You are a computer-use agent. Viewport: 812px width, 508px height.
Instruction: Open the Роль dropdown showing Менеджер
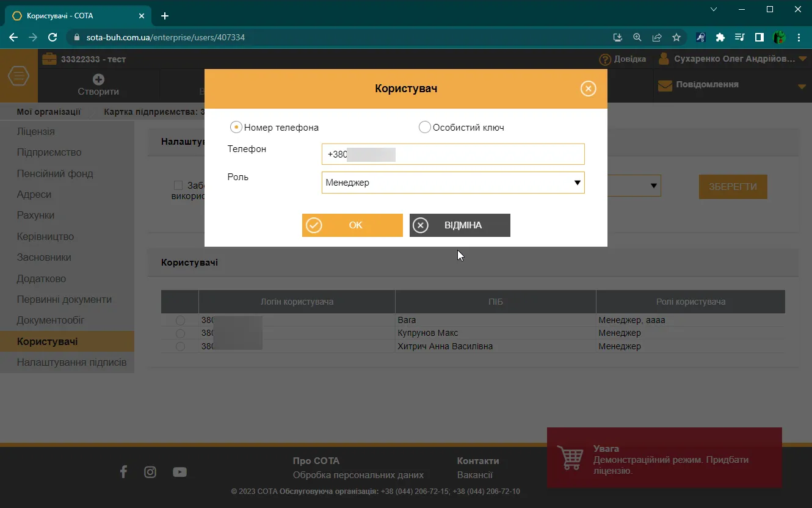453,183
